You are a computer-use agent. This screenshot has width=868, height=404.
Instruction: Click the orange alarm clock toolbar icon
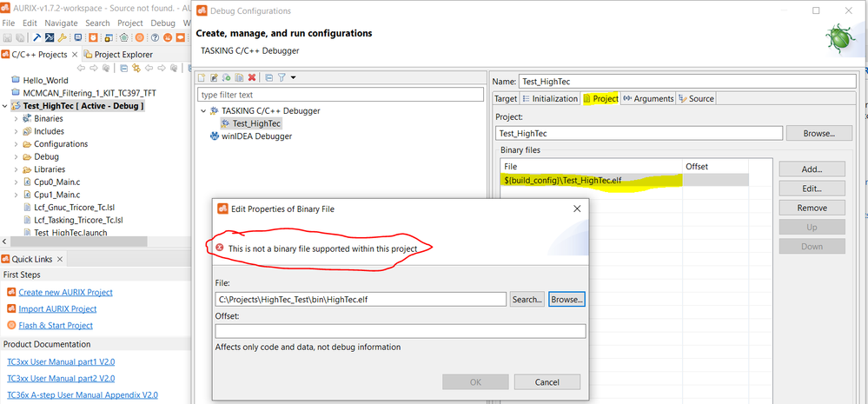click(x=93, y=37)
